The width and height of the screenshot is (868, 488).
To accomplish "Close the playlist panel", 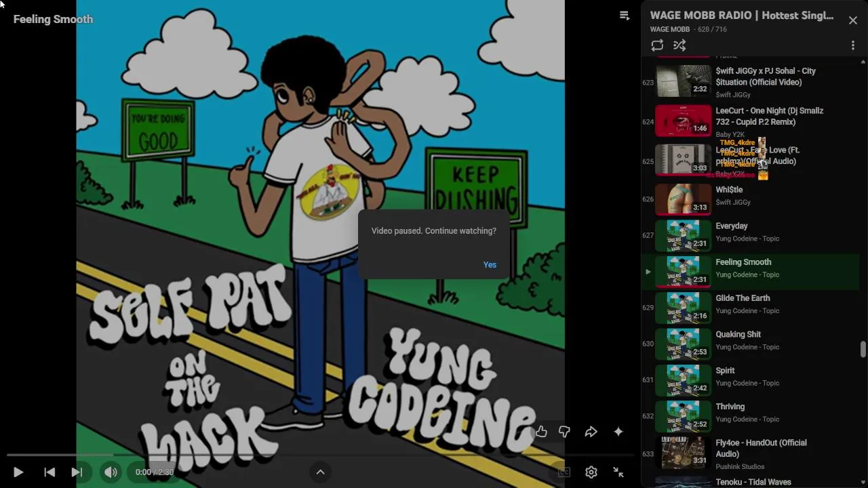I will coord(853,20).
